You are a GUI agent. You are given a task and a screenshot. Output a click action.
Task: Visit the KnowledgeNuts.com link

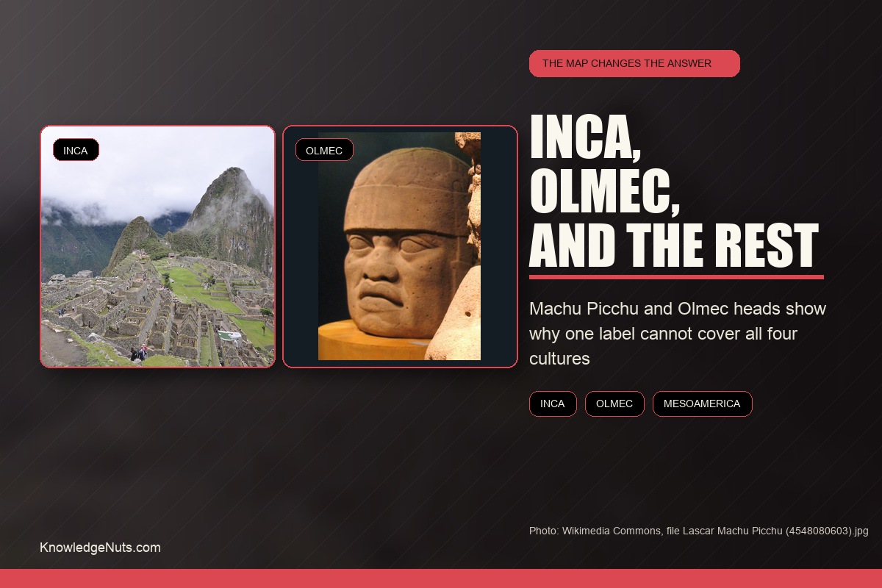tap(100, 548)
